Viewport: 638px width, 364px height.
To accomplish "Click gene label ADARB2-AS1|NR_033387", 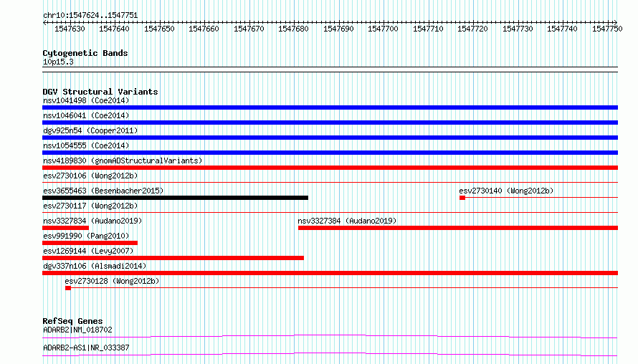I will click(86, 348).
